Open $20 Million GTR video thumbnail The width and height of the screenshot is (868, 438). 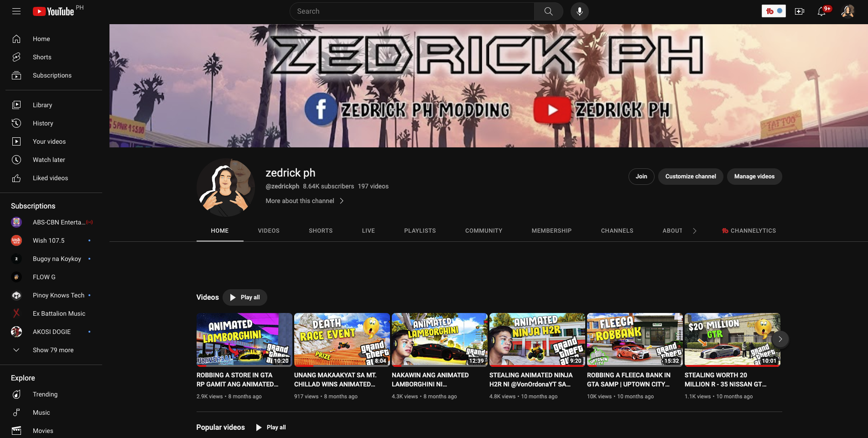tap(733, 339)
